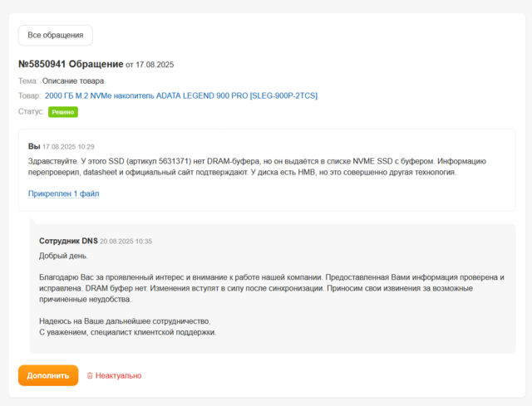This screenshot has width=532, height=406.
Task: Click the Добрый день greeting line
Action: click(63, 256)
